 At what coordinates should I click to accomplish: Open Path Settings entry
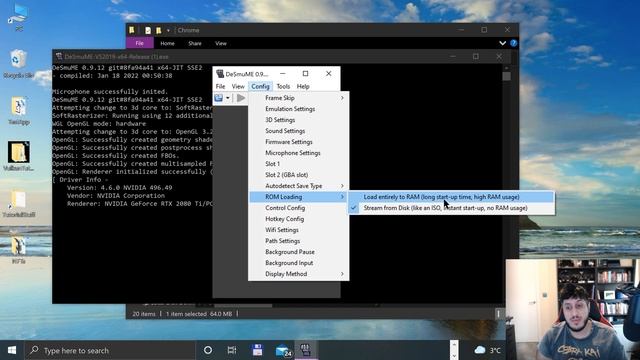tap(298, 241)
